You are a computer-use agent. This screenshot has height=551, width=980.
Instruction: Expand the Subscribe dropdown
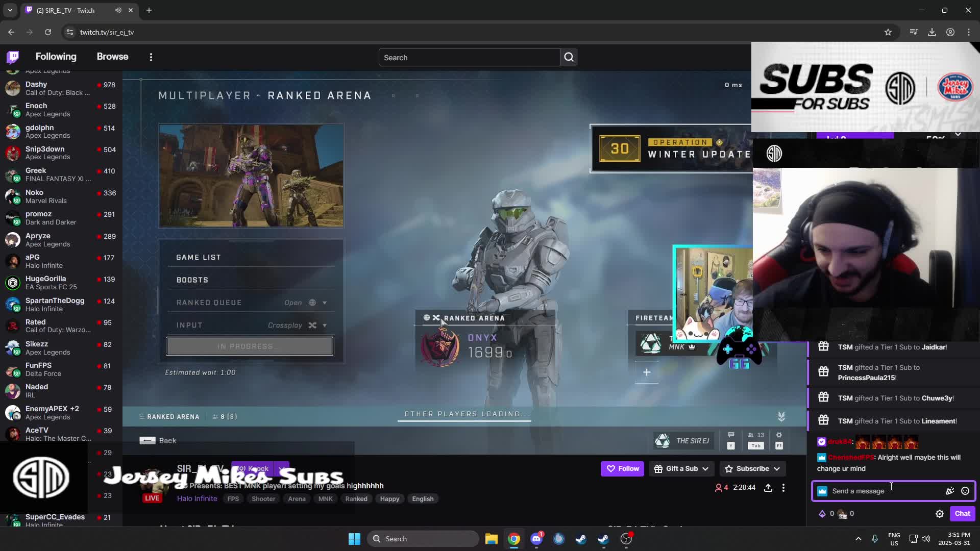click(776, 469)
